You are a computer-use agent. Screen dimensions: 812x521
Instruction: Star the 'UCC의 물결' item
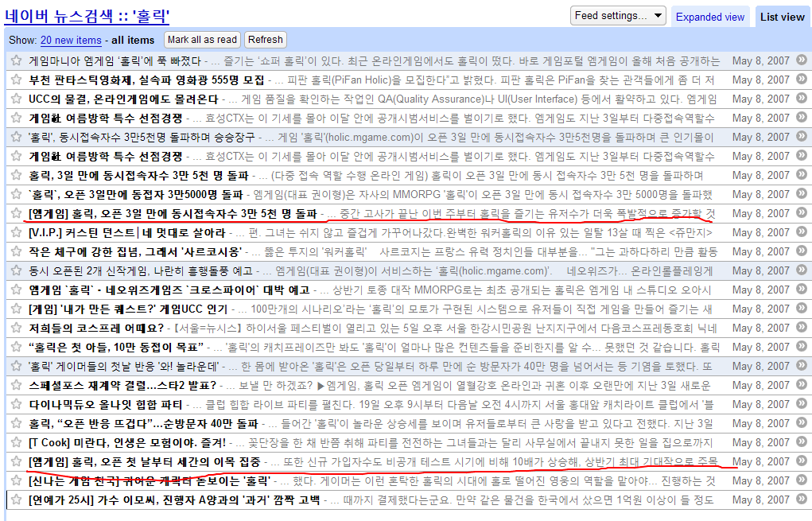pos(16,99)
